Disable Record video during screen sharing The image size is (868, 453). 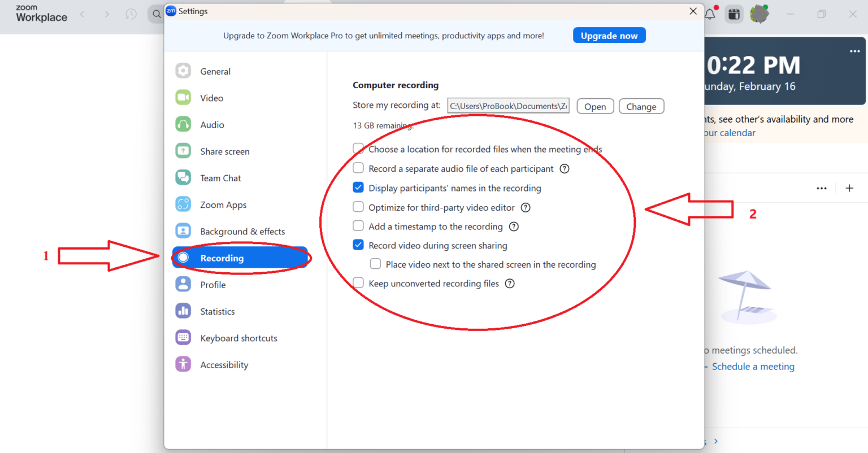[358, 245]
